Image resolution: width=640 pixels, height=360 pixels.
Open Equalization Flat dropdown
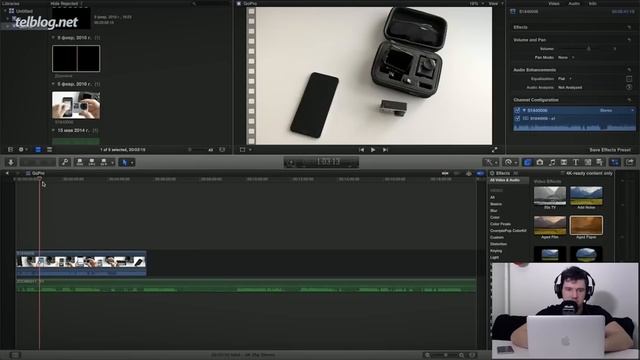click(x=564, y=79)
